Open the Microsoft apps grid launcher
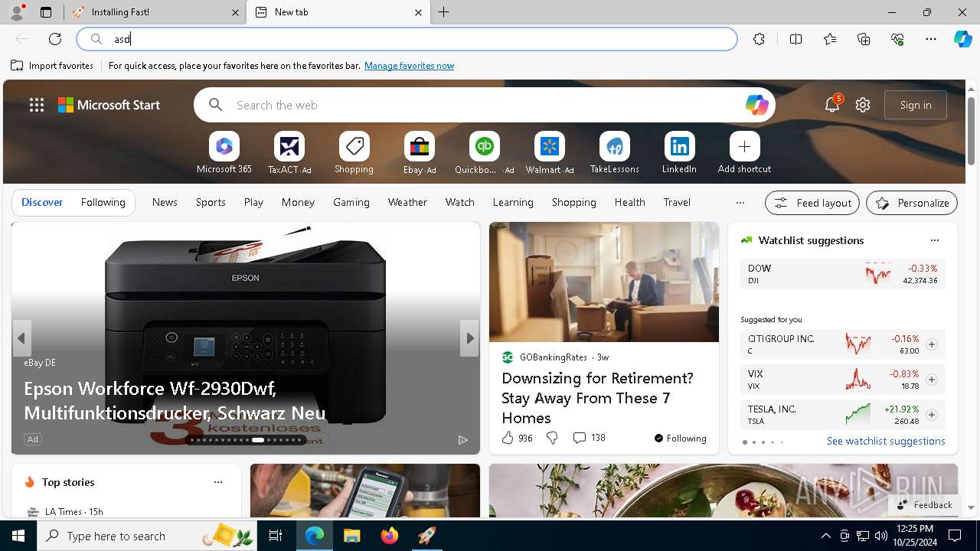The height and width of the screenshot is (551, 980). click(37, 105)
